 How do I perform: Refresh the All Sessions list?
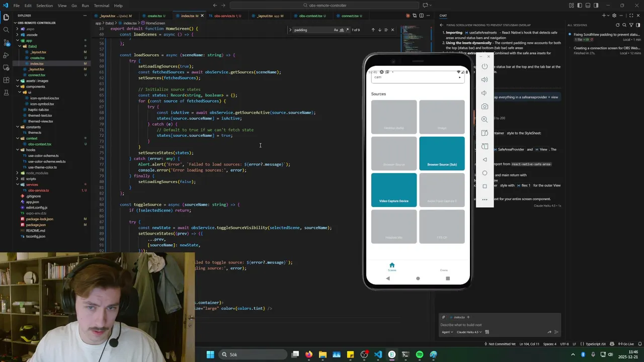pos(618,25)
